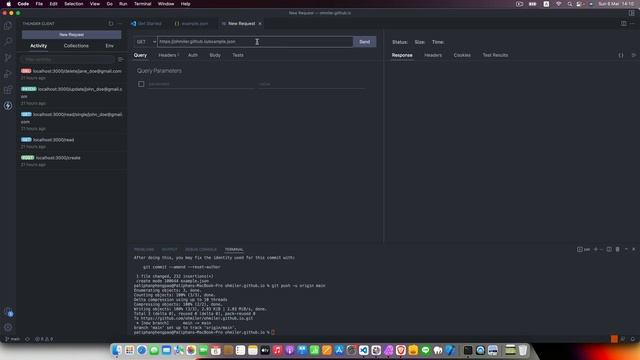Toggle the query parameter checkbox
Screen dimensions: 640x360
click(x=141, y=84)
